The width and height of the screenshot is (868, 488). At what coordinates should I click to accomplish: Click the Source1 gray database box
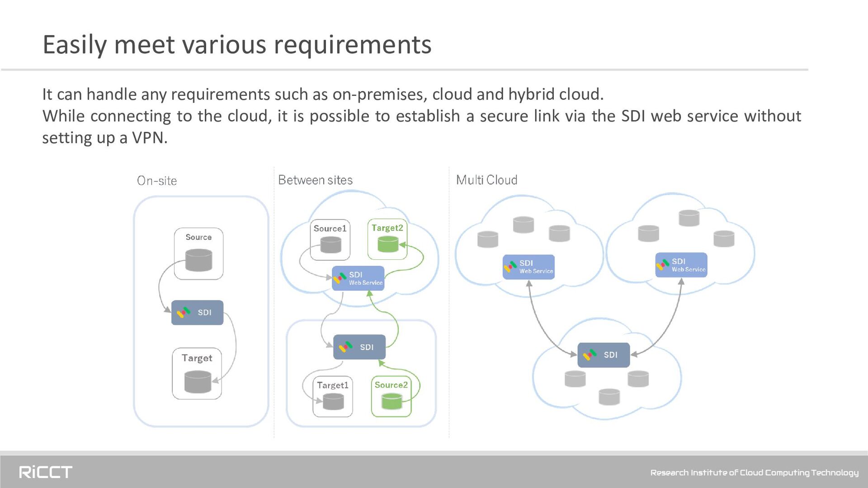pyautogui.click(x=330, y=240)
